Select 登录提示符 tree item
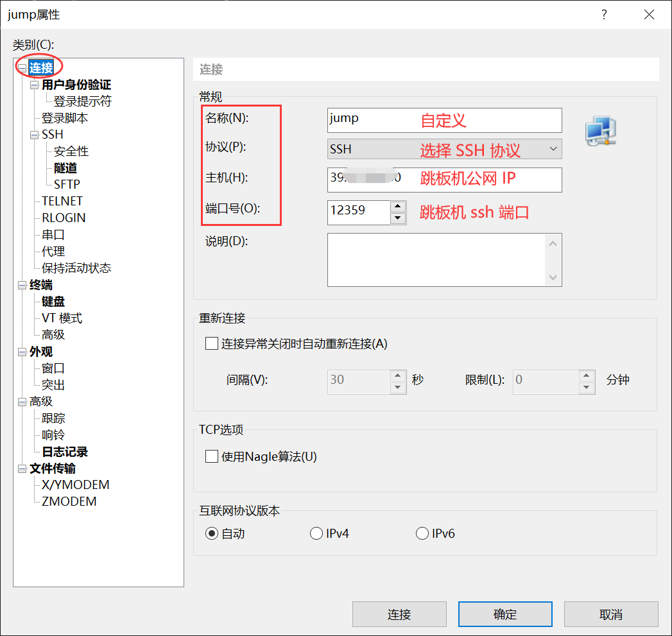Screen dimensions: 672x636 click(x=82, y=101)
